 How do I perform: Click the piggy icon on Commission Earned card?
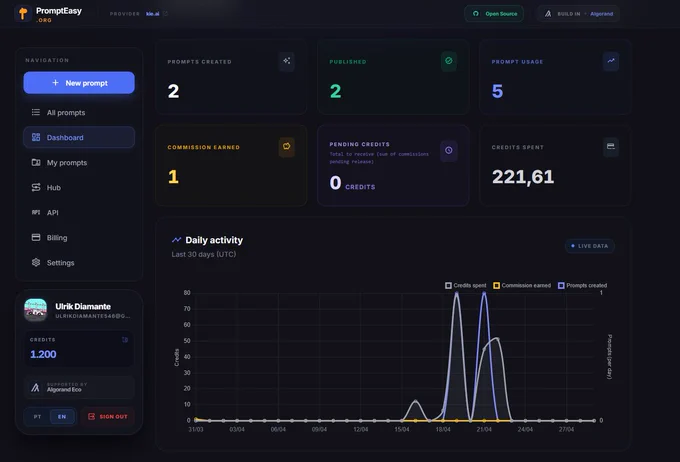pos(287,146)
